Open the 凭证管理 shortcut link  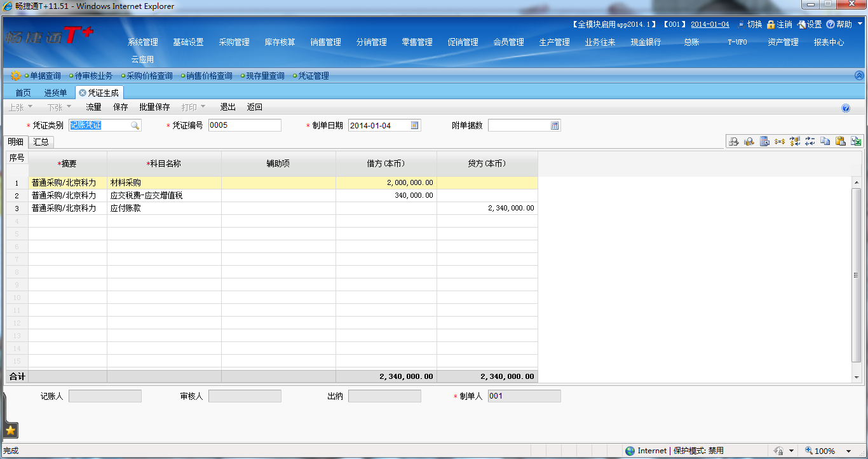click(314, 76)
